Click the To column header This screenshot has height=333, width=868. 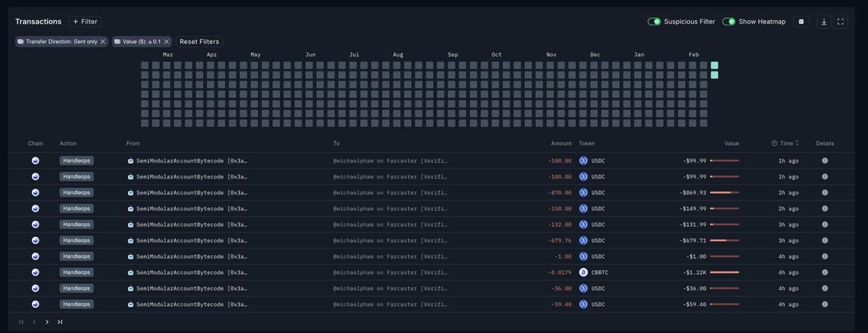[336, 144]
